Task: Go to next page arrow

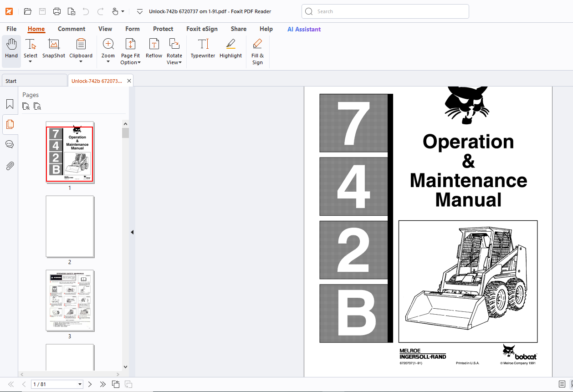Action: coord(90,384)
